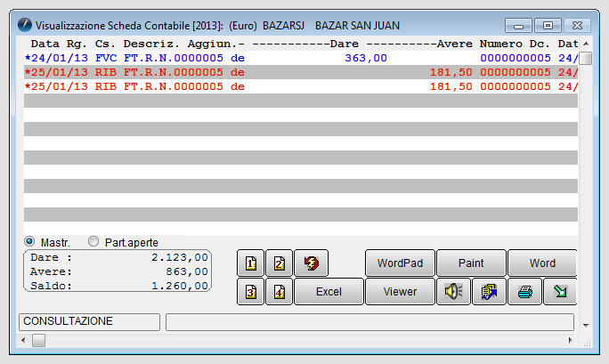Click the vertical scrollbar up arrow
The height and width of the screenshot is (364, 609).
pos(586,44)
